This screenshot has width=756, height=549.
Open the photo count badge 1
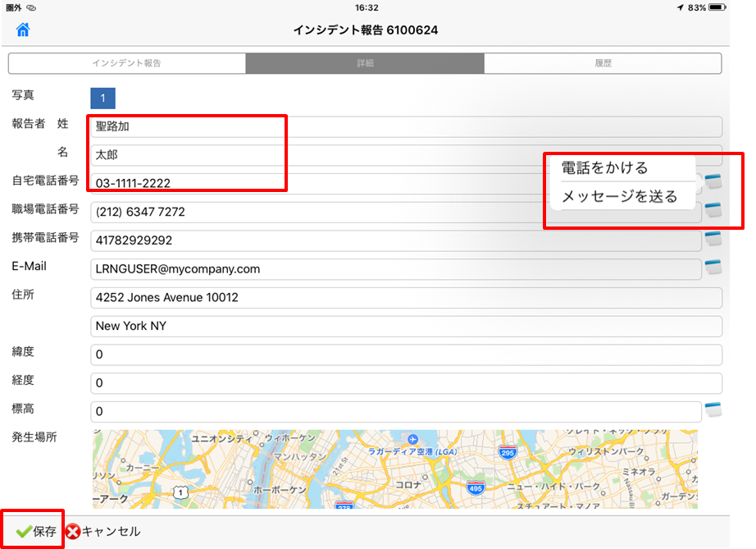[102, 98]
